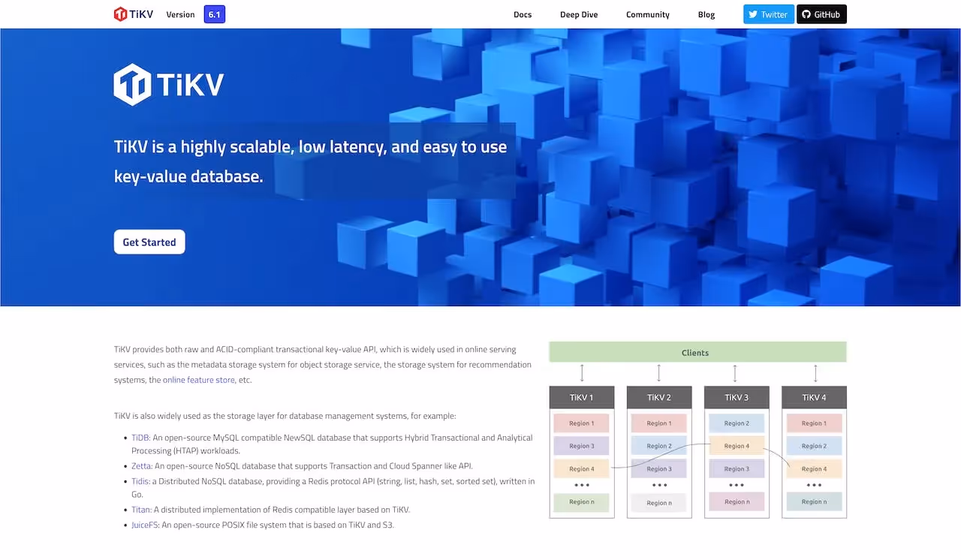Screen dimensions: 961x560
Task: Select the green Region n swatch under TiKV 1
Action: point(582,502)
